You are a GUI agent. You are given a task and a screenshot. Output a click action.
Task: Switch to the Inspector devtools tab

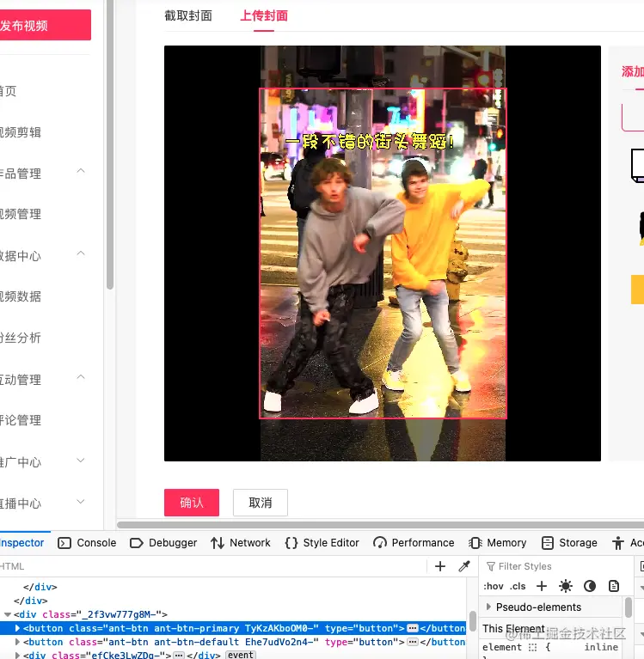pyautogui.click(x=21, y=543)
